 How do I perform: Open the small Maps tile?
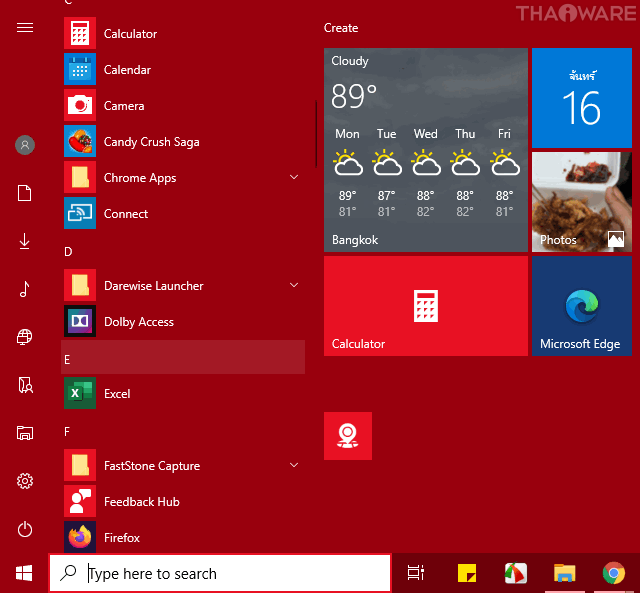pos(348,436)
